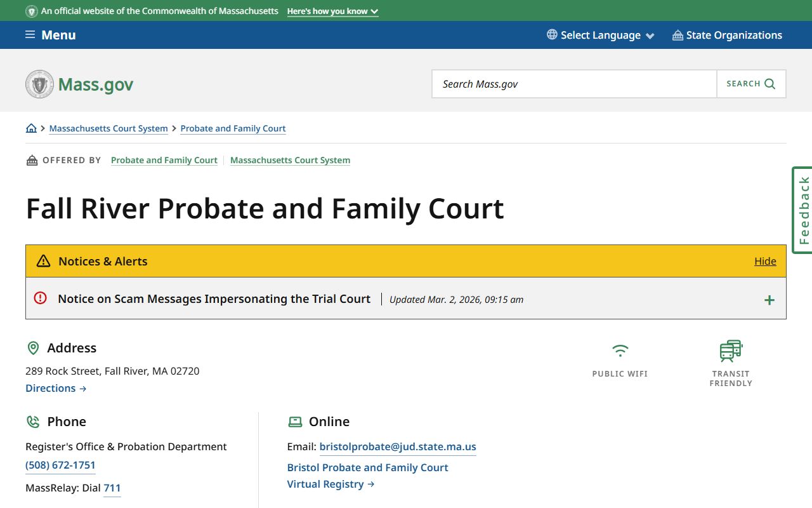This screenshot has height=508, width=812.
Task: Click the Updated Mar. 2, 2026 timestamp
Action: tap(456, 300)
